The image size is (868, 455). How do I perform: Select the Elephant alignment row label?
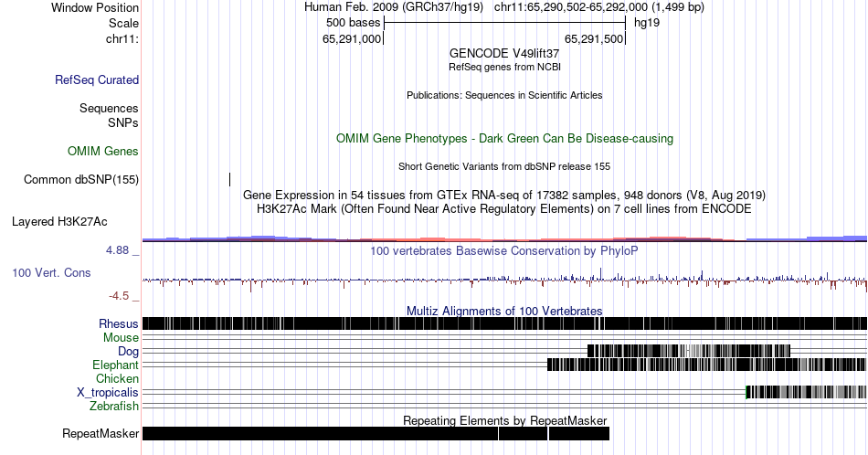click(x=115, y=365)
